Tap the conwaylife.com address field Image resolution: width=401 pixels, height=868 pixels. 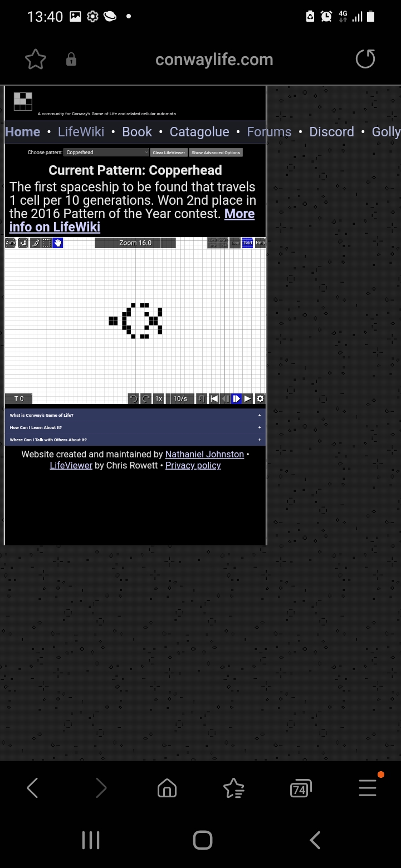[x=214, y=60]
